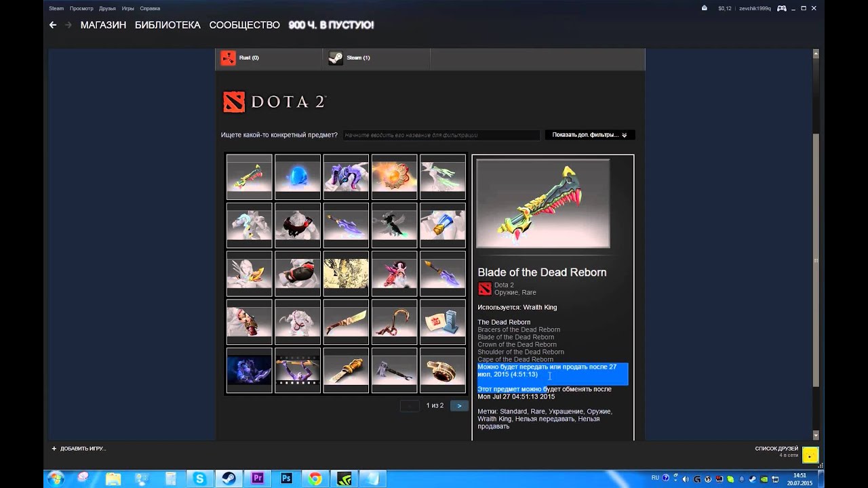Open the Steam (1) inventory tab
This screenshot has width=868, height=488.
376,58
